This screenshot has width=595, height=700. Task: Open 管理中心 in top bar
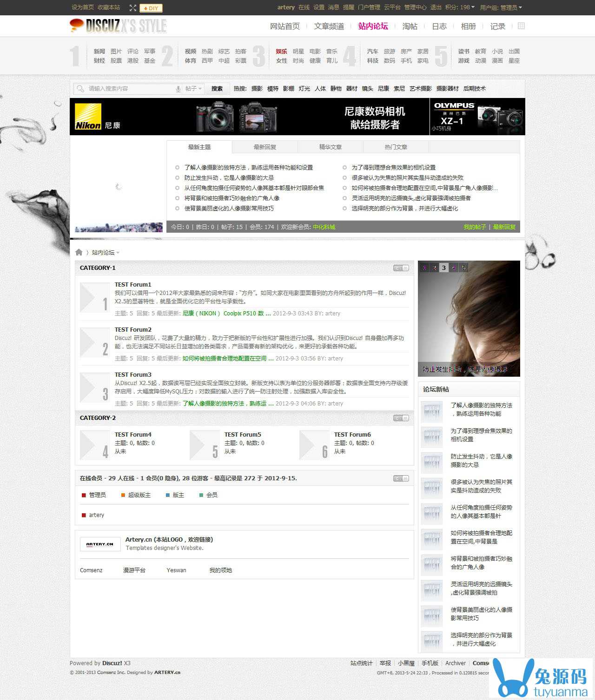[415, 7]
